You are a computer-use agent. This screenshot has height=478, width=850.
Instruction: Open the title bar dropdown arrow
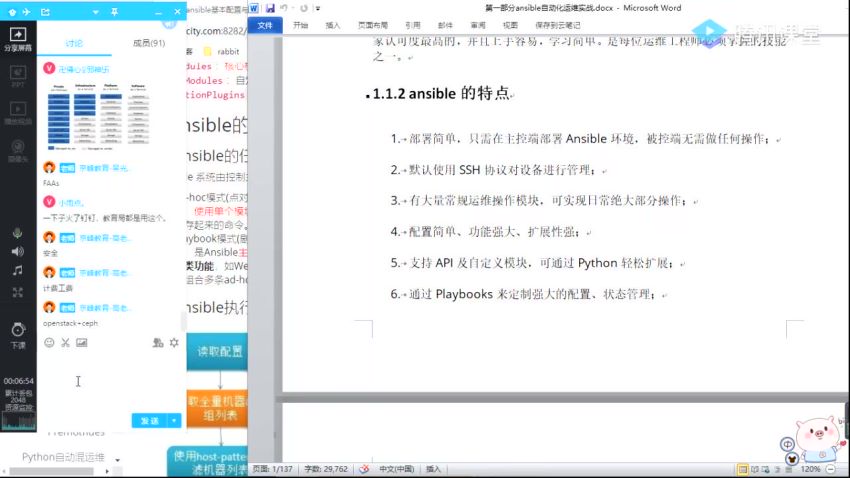[x=95, y=12]
